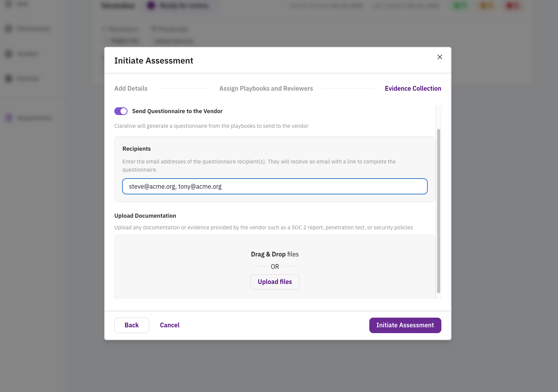Image resolution: width=558 pixels, height=392 pixels.
Task: Click the dark circular sidebar icon above Assessments
Action: click(9, 78)
